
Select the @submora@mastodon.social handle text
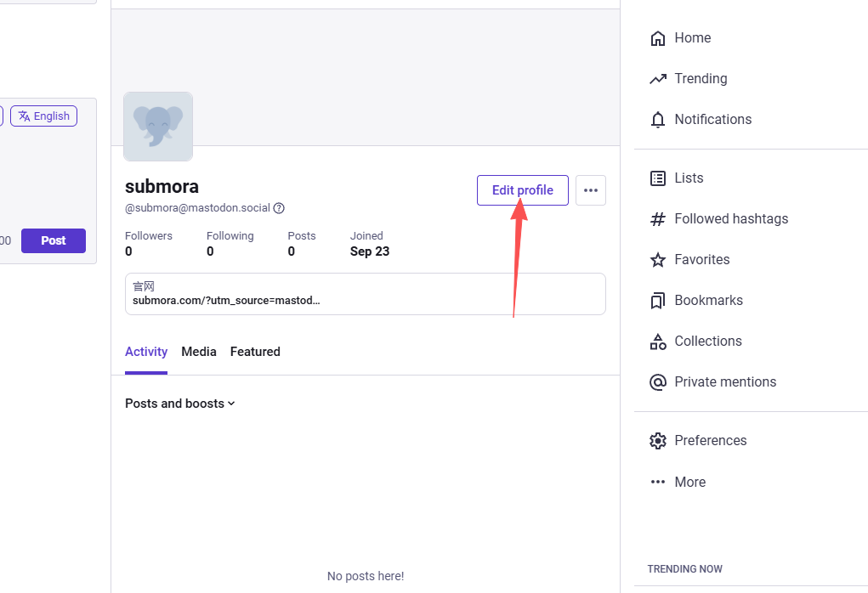tap(197, 208)
